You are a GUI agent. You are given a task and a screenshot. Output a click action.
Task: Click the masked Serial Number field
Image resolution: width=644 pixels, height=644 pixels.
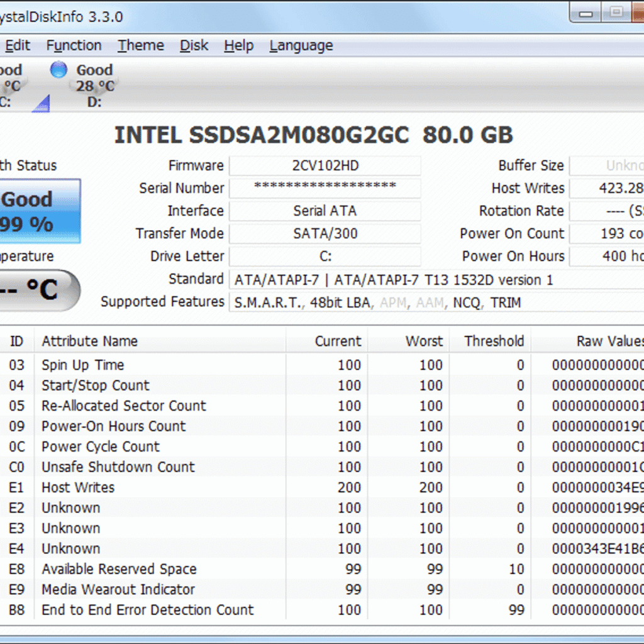coord(325,188)
